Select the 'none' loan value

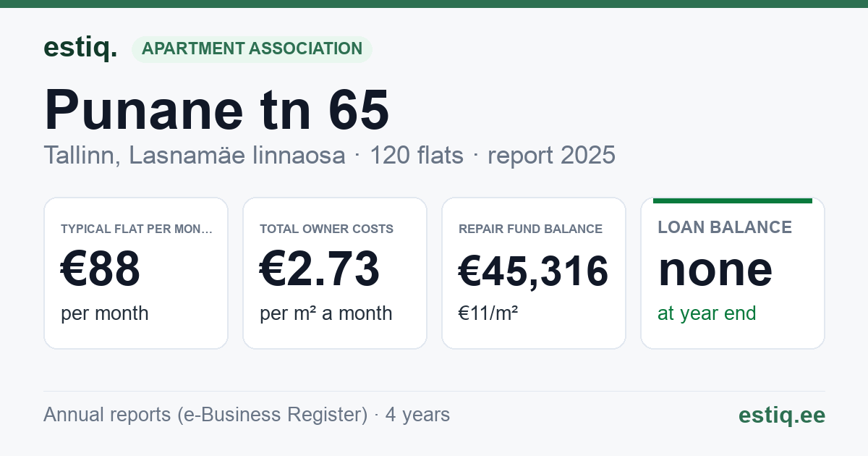[715, 269]
